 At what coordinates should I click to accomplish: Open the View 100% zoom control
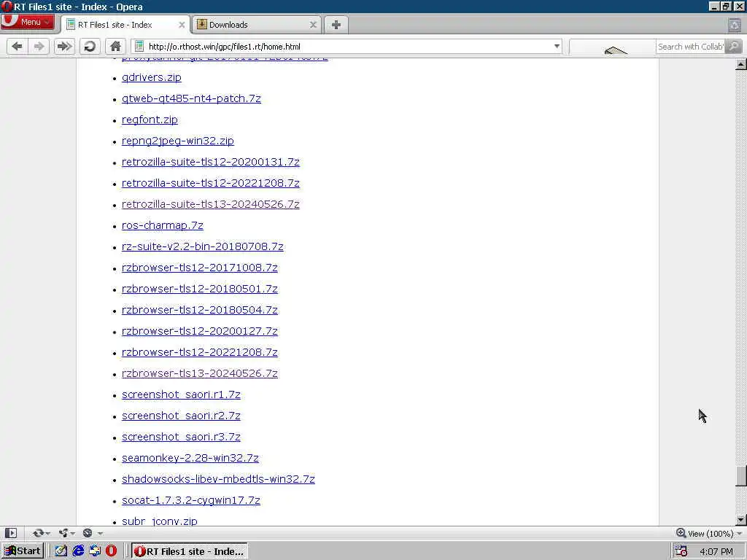click(709, 533)
